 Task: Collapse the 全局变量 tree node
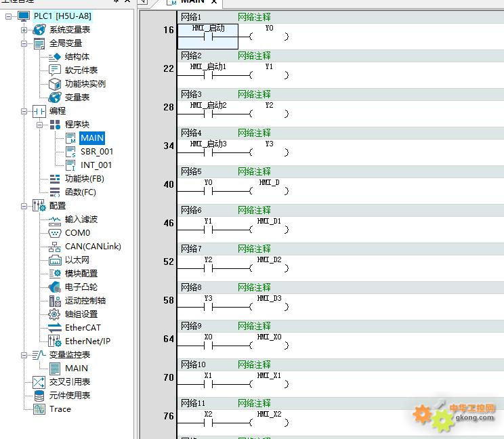click(x=24, y=43)
